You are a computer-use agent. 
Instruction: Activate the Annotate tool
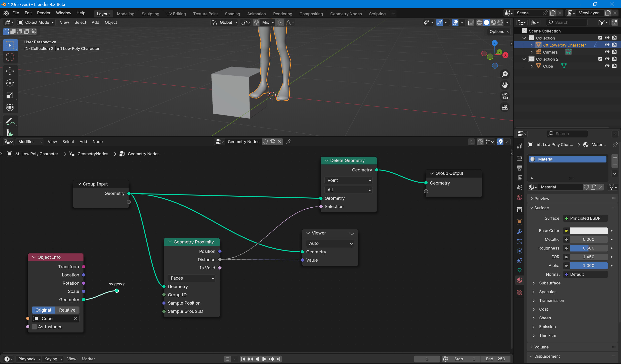tap(10, 121)
